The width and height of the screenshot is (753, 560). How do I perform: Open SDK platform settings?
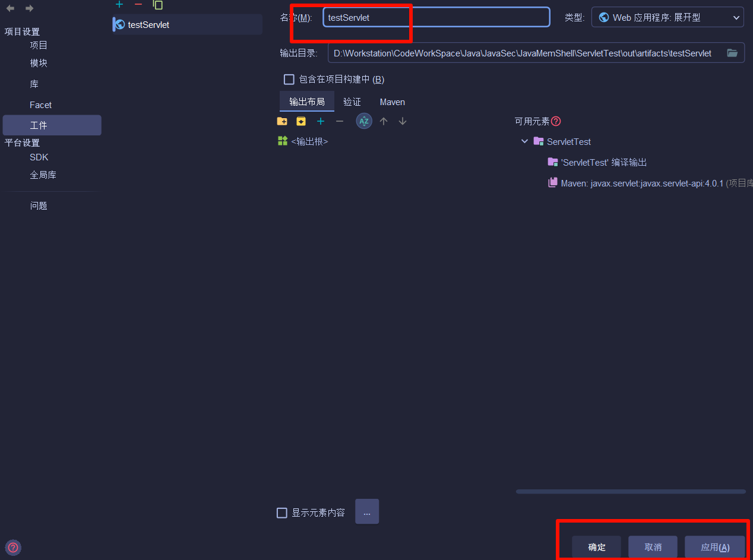click(39, 157)
